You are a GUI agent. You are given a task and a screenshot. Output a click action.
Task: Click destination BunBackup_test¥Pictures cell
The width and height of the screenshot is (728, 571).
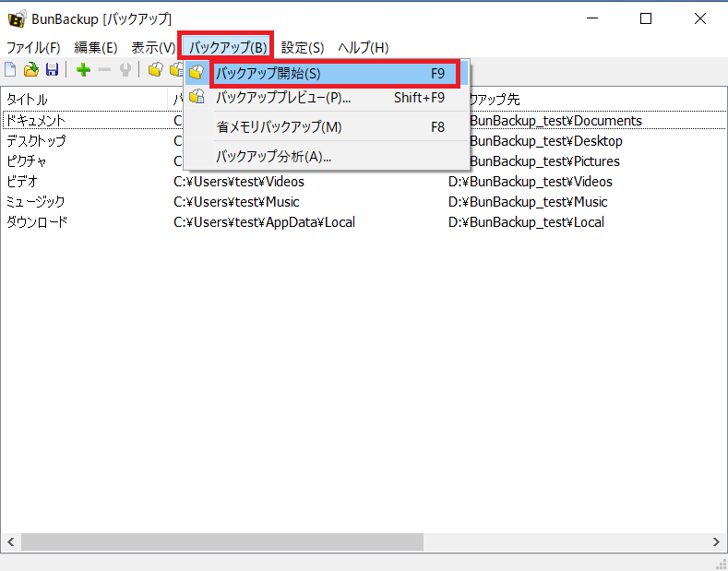544,161
